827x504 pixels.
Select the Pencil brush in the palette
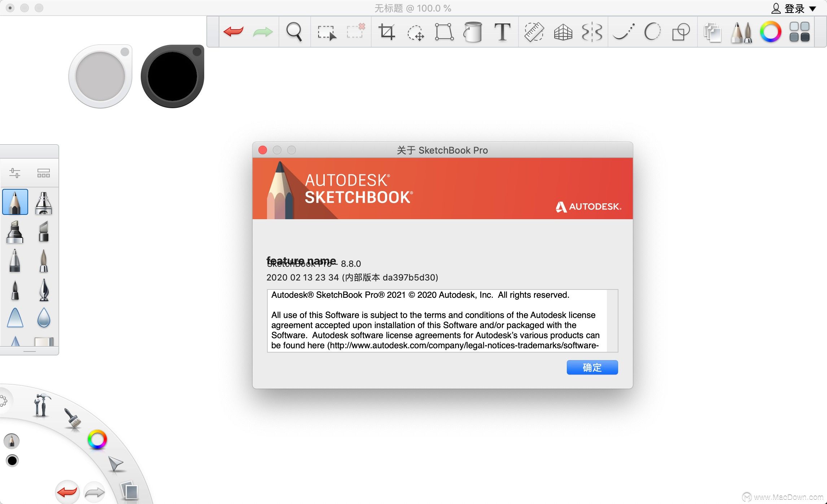15,202
